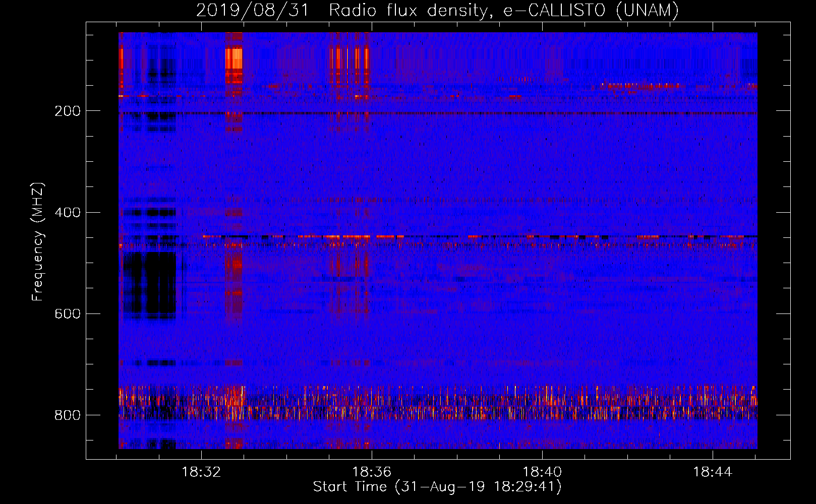The width and height of the screenshot is (816, 504).
Task: Click the 18:32 time tick label
Action: (201, 472)
